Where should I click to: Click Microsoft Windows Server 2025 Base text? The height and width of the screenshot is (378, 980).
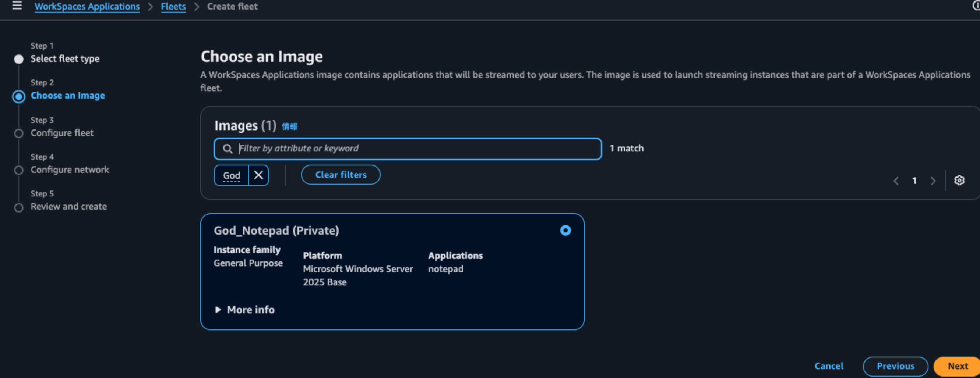click(357, 275)
